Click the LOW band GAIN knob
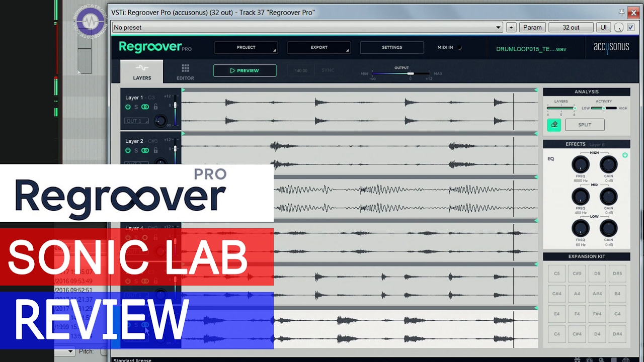This screenshot has height=362, width=644. [608, 228]
